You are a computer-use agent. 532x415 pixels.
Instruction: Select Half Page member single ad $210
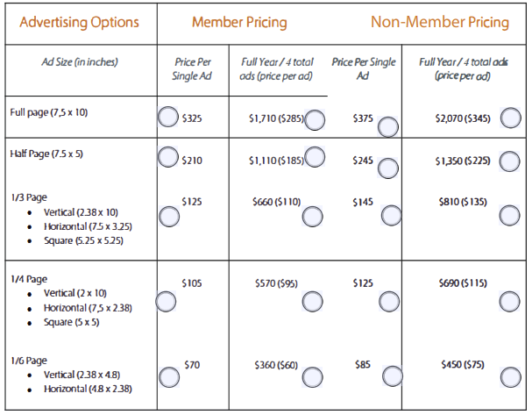coord(168,157)
